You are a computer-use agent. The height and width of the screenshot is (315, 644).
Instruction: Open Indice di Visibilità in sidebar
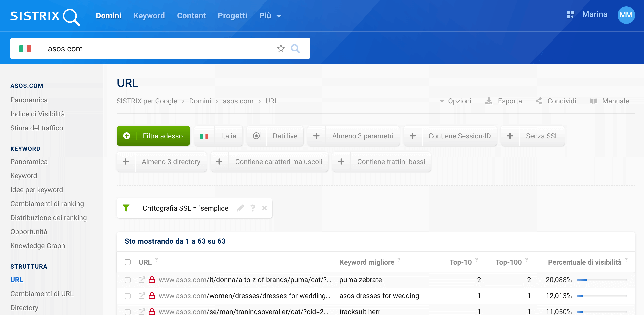[x=37, y=114]
